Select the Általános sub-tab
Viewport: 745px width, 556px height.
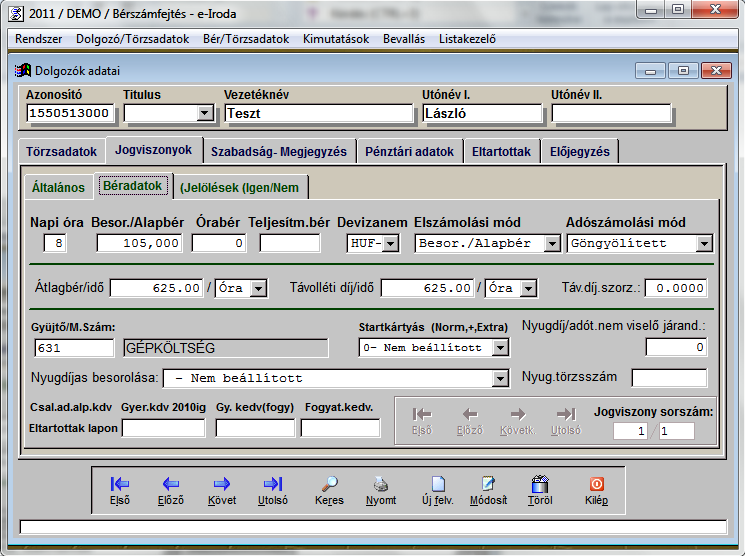coord(60,187)
